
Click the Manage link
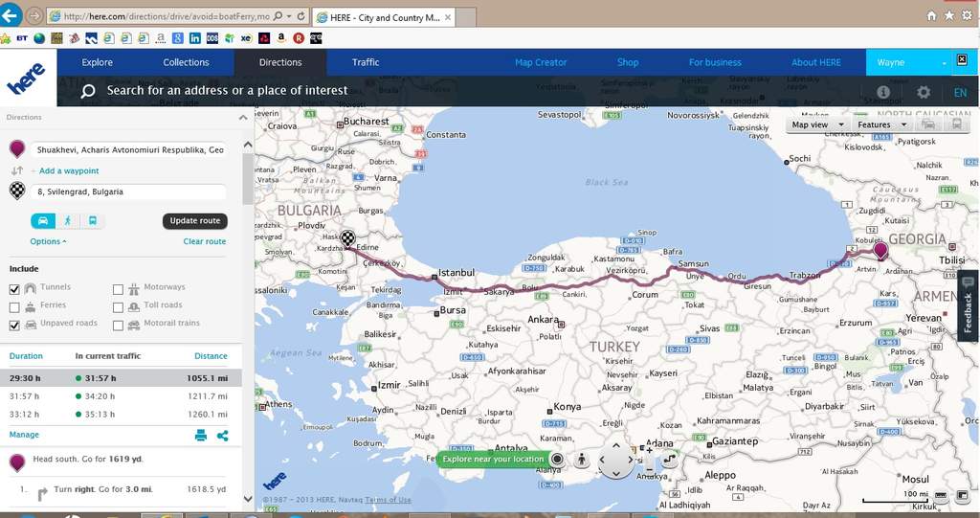point(24,435)
